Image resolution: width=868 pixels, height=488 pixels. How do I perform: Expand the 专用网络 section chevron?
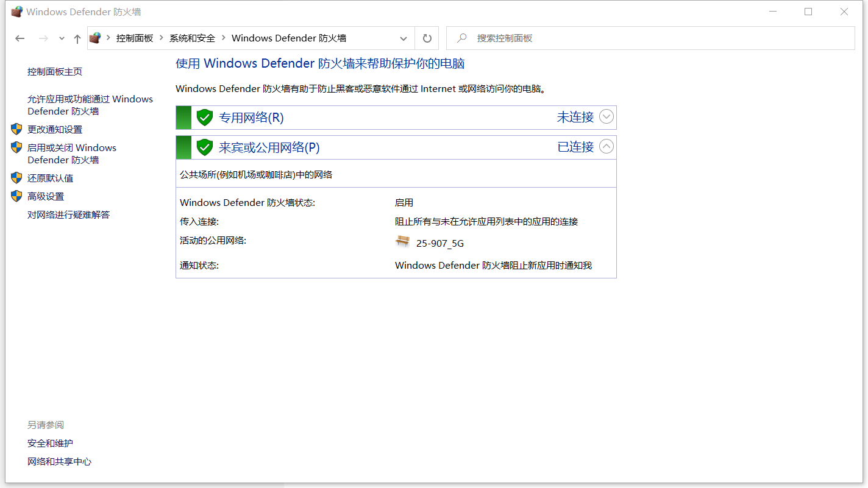coord(606,116)
